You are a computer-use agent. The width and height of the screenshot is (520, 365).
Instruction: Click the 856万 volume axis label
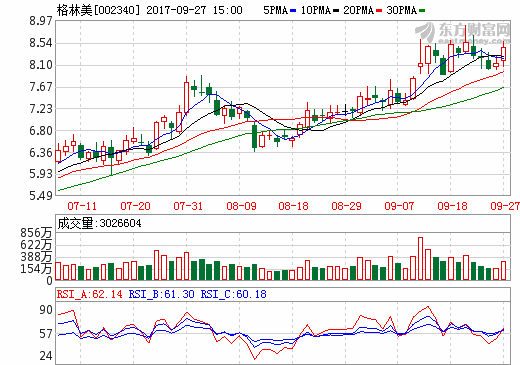point(36,233)
